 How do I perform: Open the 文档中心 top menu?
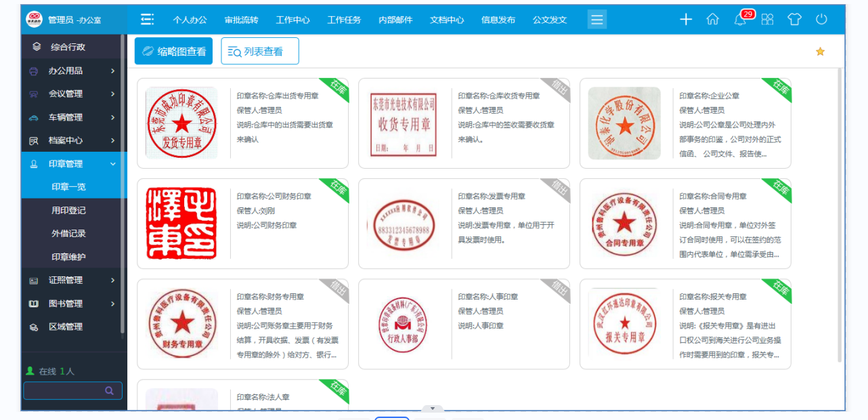[447, 20]
